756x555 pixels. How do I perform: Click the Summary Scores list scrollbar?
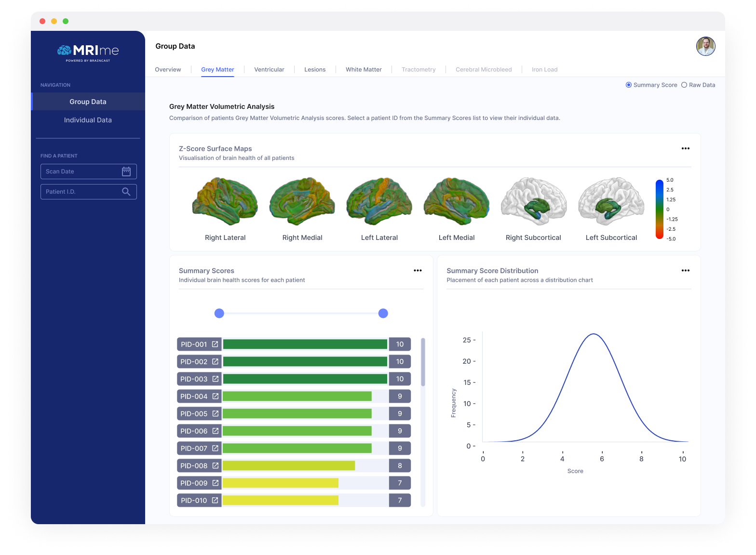tap(423, 362)
